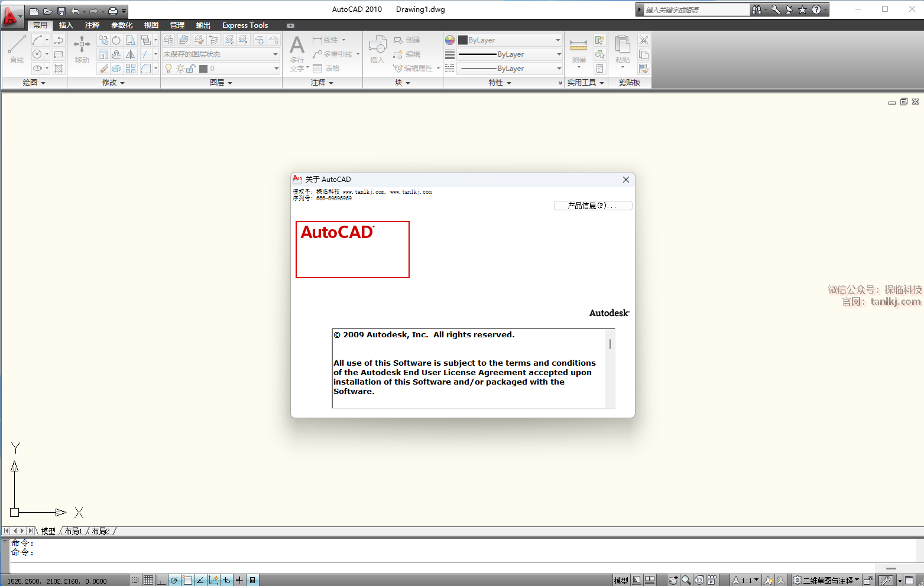
Task: Toggle Object Snap Tracking in the status bar
Action: click(x=200, y=580)
